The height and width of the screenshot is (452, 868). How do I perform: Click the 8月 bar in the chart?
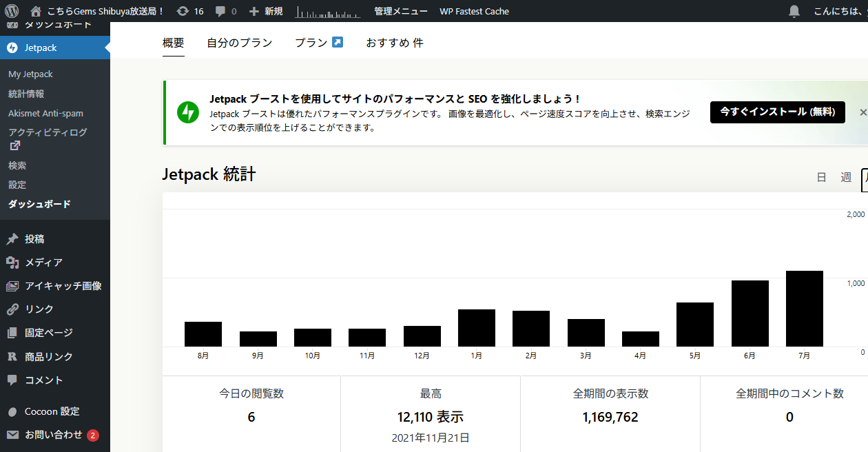tap(203, 334)
